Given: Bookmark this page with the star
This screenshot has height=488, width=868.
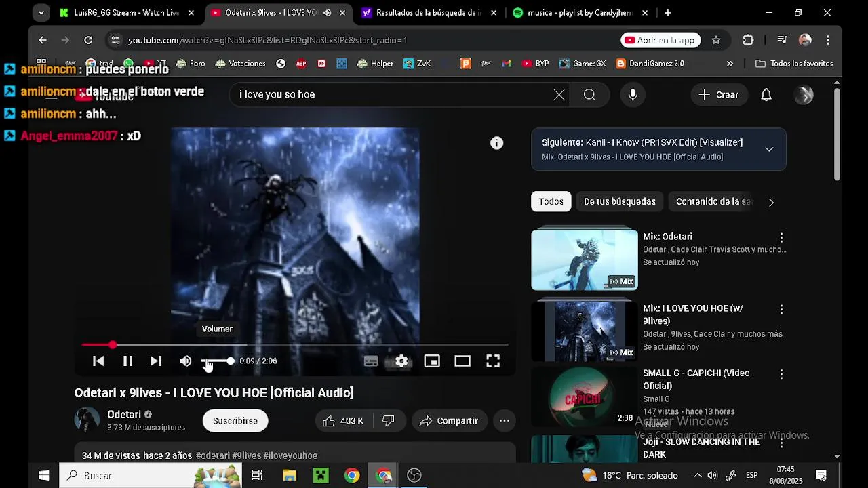Looking at the screenshot, I should (716, 40).
